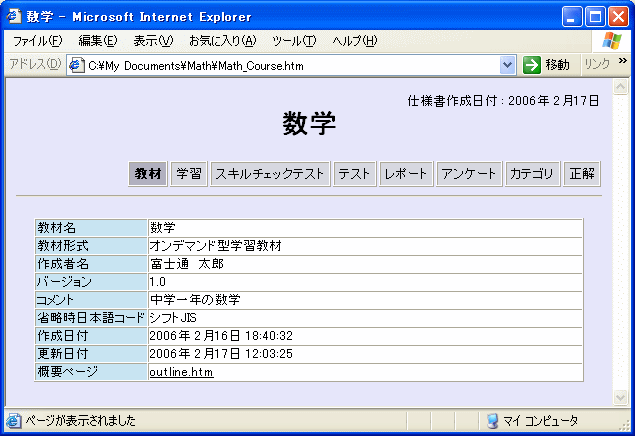635x436 pixels.
Task: Click the page icon in address bar
Action: (x=76, y=65)
